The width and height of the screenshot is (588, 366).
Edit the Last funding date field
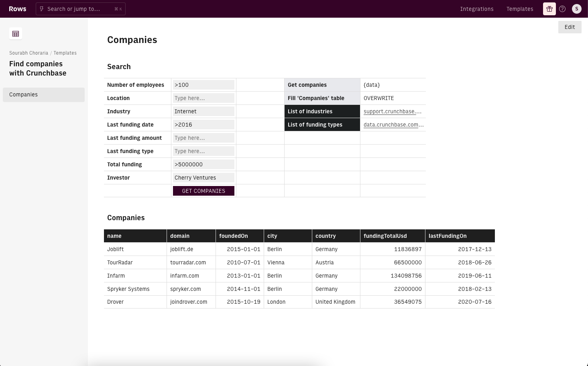203,125
